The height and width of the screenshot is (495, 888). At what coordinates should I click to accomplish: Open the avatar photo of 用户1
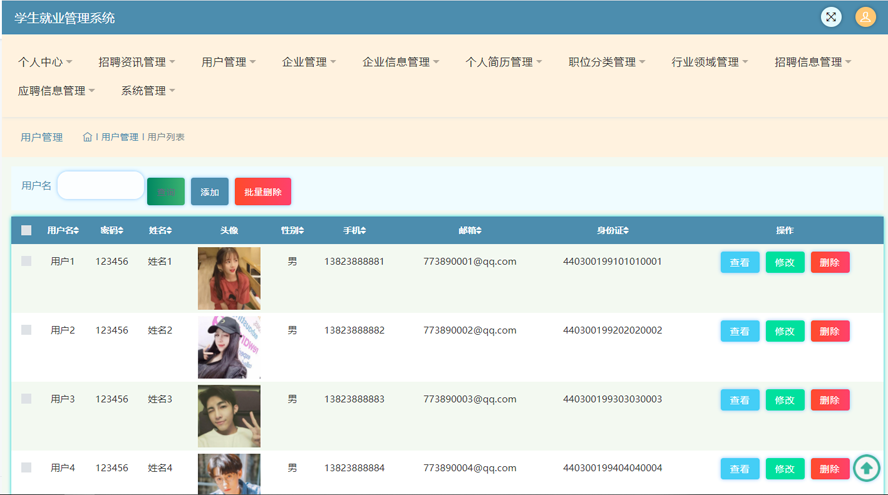[x=229, y=278]
